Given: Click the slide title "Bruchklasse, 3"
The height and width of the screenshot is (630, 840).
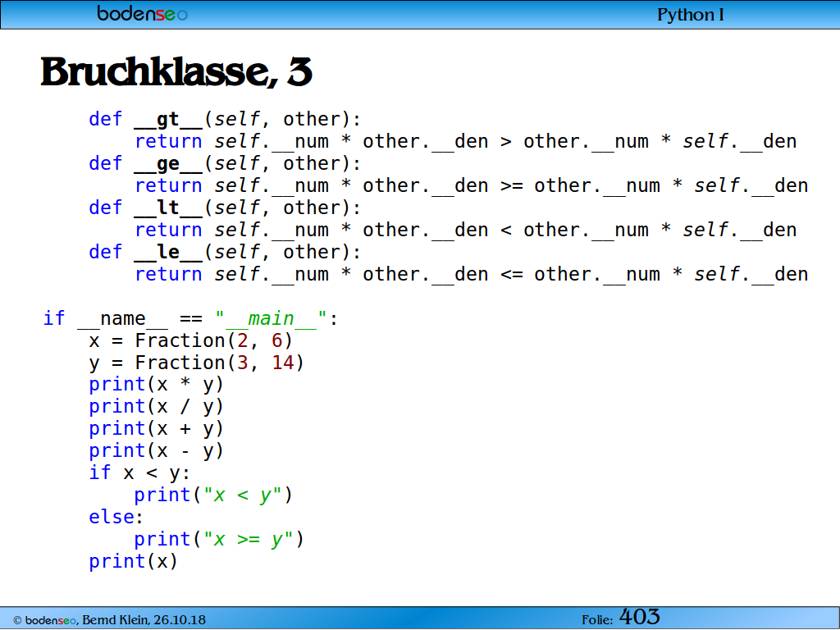Looking at the screenshot, I should point(176,71).
